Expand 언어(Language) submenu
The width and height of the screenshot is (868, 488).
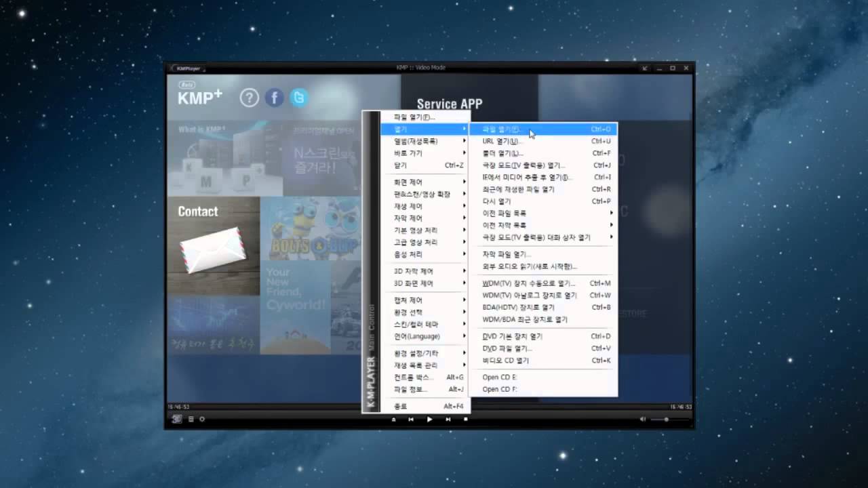425,336
